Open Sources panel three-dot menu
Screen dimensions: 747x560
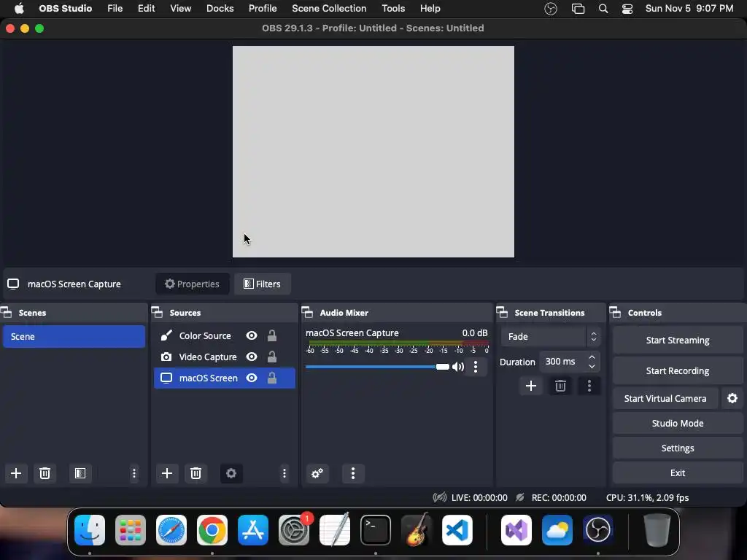coord(285,473)
